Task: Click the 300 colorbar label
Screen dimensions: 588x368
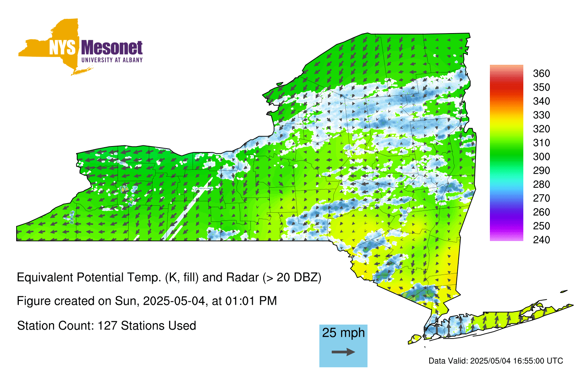Action: click(541, 157)
